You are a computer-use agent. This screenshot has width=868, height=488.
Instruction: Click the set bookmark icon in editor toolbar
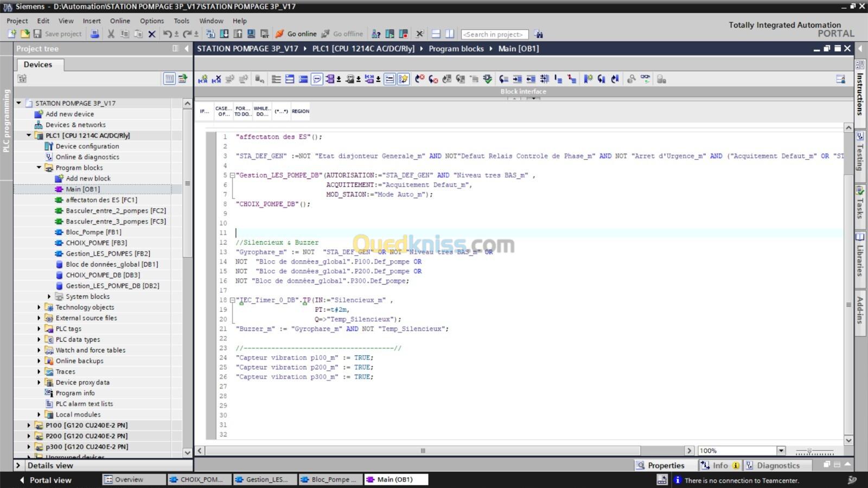click(588, 79)
